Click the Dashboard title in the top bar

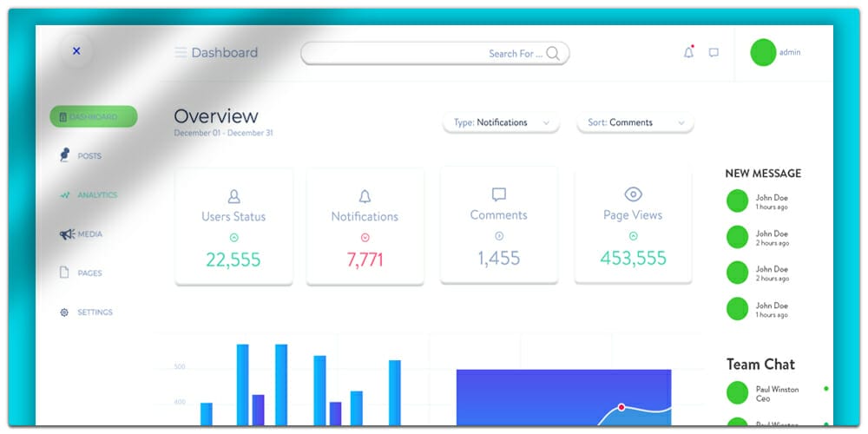[225, 53]
